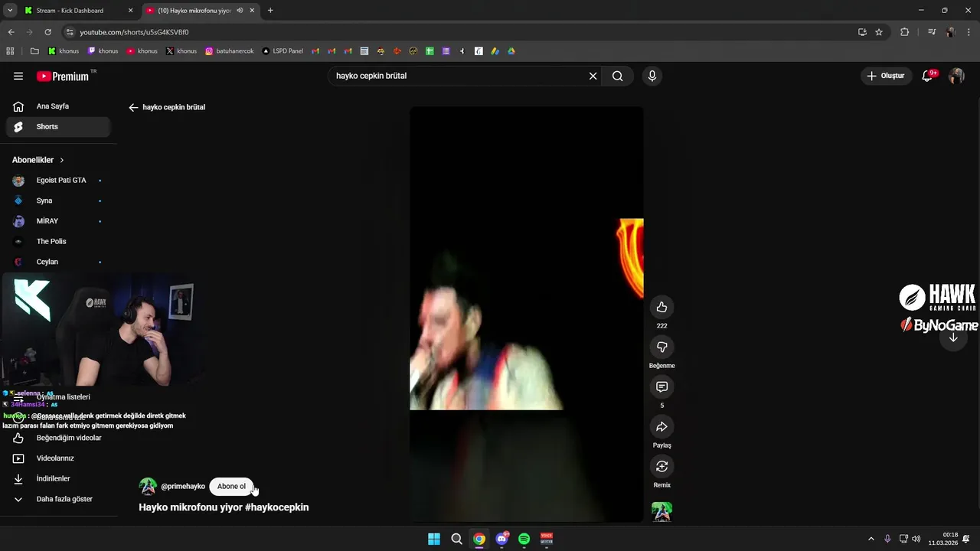The image size is (980, 551).
Task: Open the Chrome extensions puzzle icon
Action: (x=905, y=32)
